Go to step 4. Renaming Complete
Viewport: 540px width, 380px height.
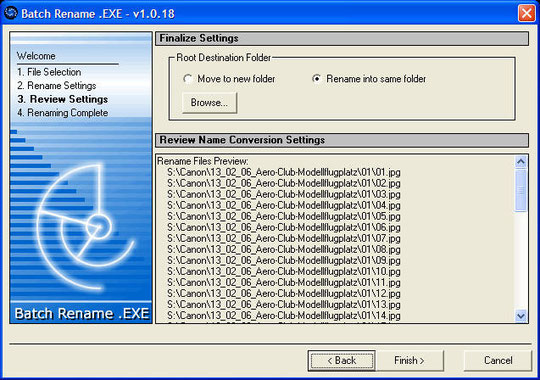tap(63, 113)
